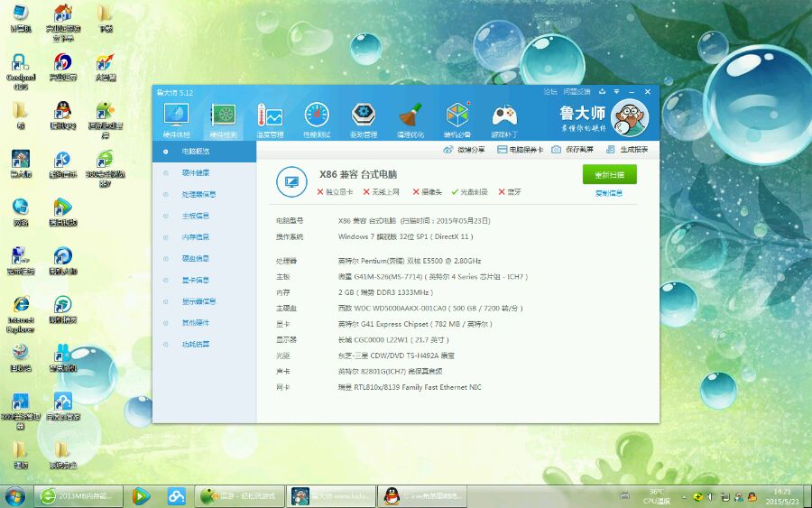
Task: Click the G41 Express Chipset text
Action: pyautogui.click(x=415, y=324)
